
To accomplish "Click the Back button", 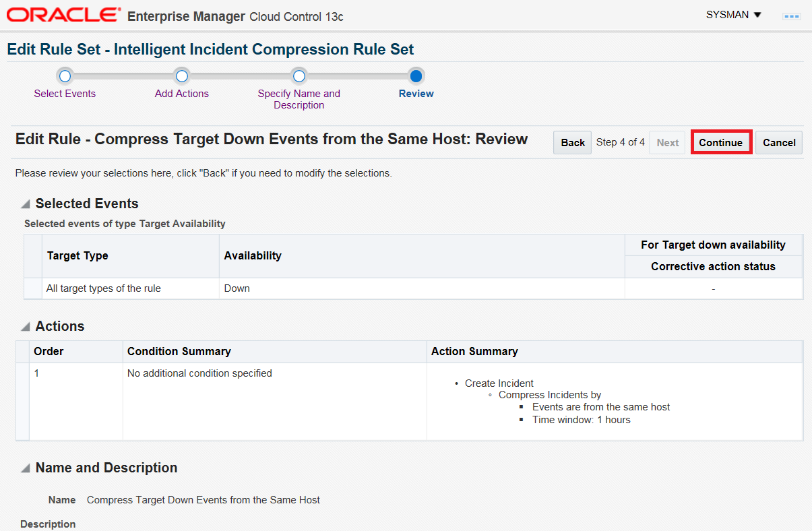I will [x=573, y=142].
